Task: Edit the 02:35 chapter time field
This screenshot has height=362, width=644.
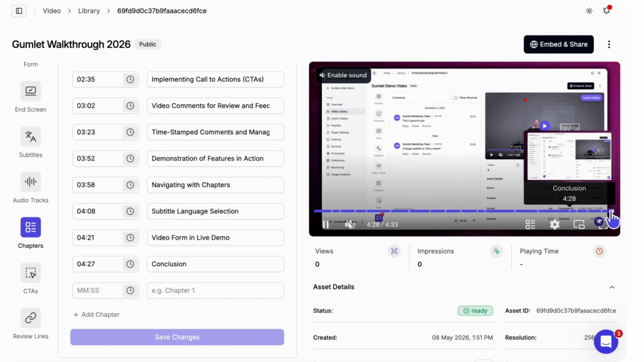Action: point(98,79)
